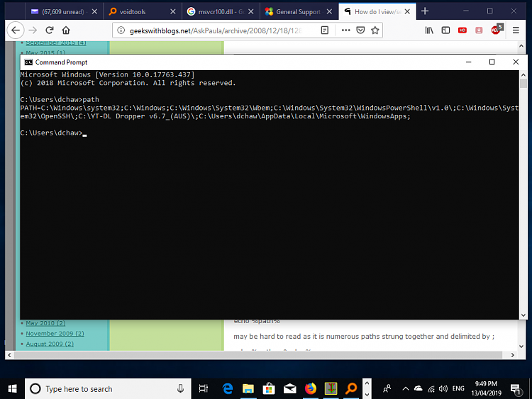
Task: Toggle reader view in address bar
Action: click(x=325, y=30)
